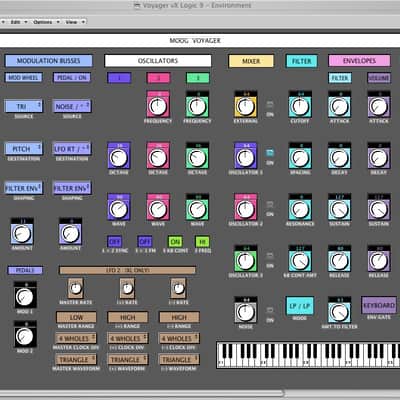Click the volume envelope Release knob
This screenshot has width=400, height=400.
pyautogui.click(x=379, y=261)
